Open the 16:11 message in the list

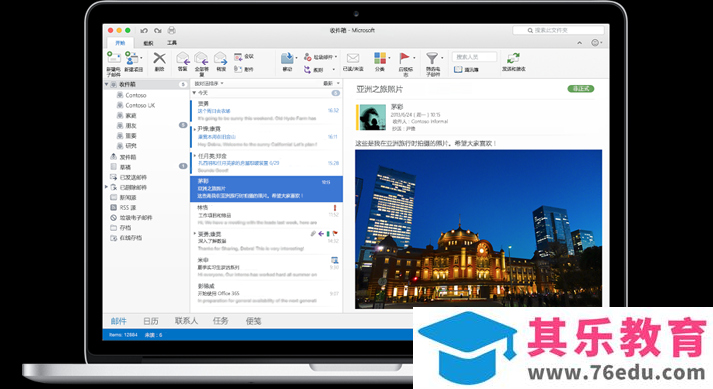tap(266, 136)
